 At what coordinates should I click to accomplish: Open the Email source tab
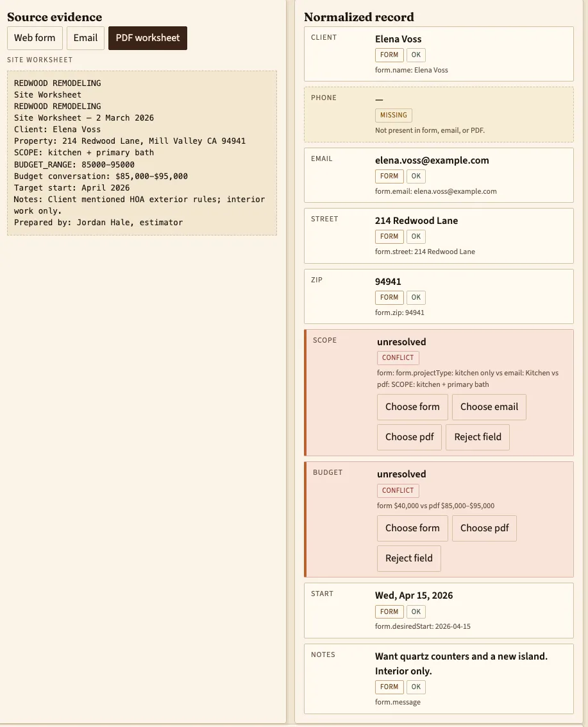(x=85, y=38)
